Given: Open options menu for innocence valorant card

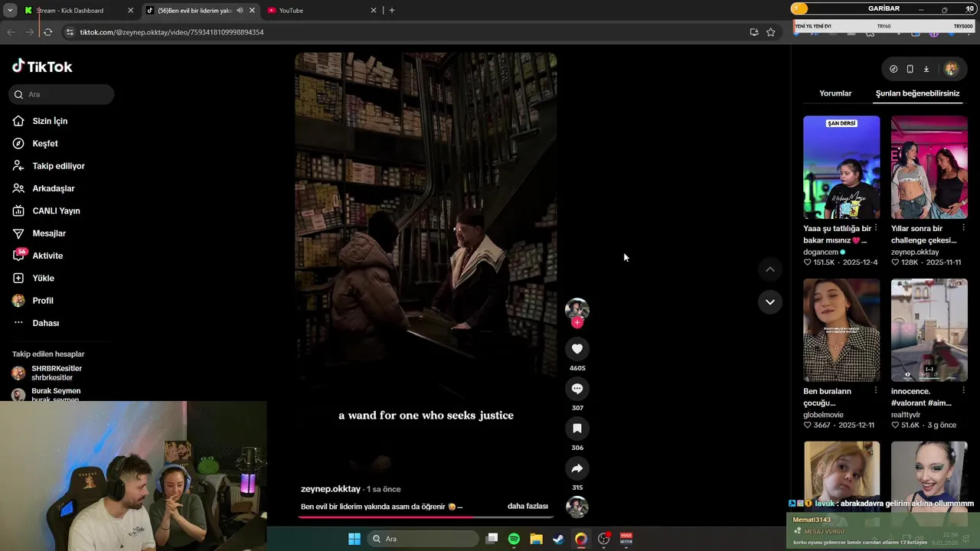Looking at the screenshot, I should tap(962, 391).
